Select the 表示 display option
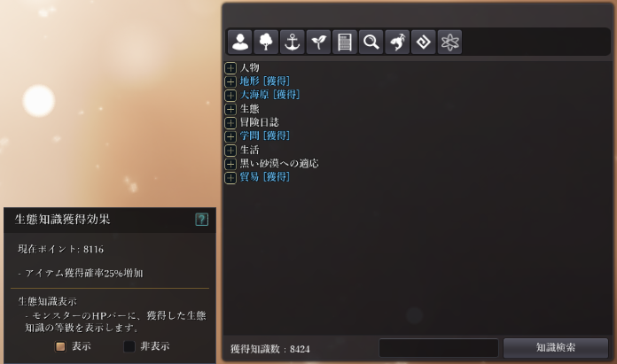The image size is (617, 364). pyautogui.click(x=60, y=346)
